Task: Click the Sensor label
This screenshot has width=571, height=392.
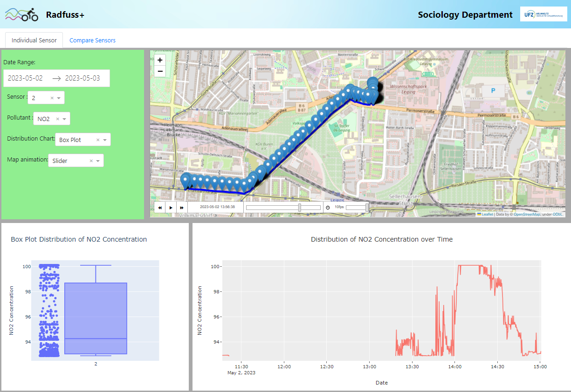Action: (17, 97)
